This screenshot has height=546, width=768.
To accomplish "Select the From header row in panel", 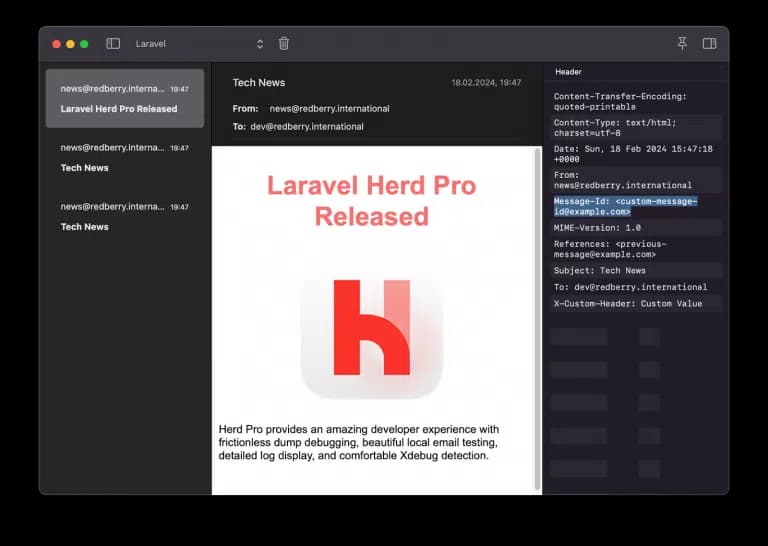I will [x=635, y=180].
